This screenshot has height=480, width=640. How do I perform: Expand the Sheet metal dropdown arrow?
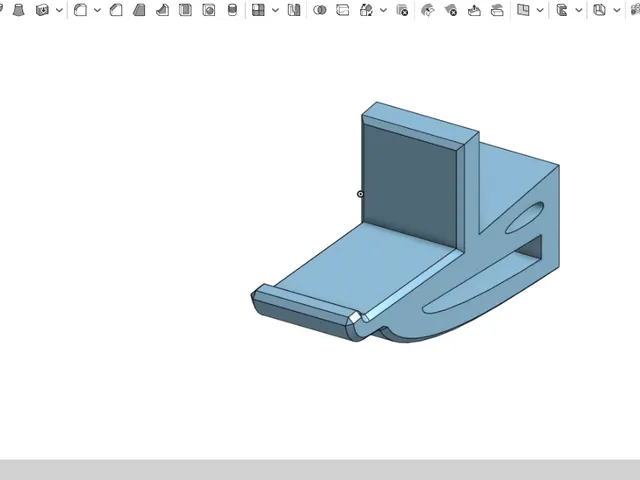pos(617,10)
